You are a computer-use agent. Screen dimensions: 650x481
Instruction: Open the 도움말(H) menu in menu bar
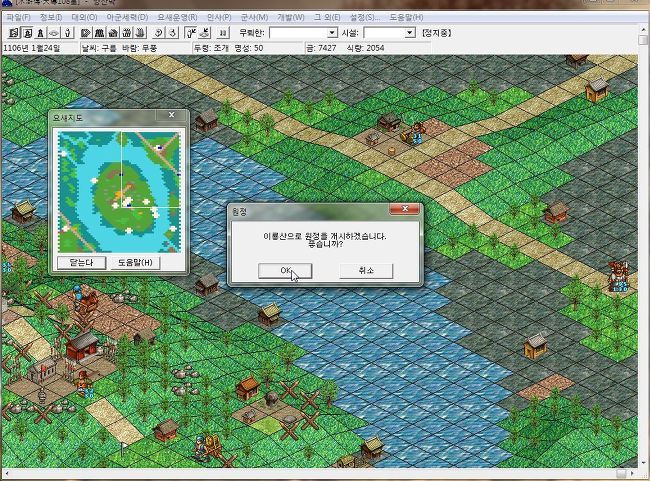pos(406,17)
